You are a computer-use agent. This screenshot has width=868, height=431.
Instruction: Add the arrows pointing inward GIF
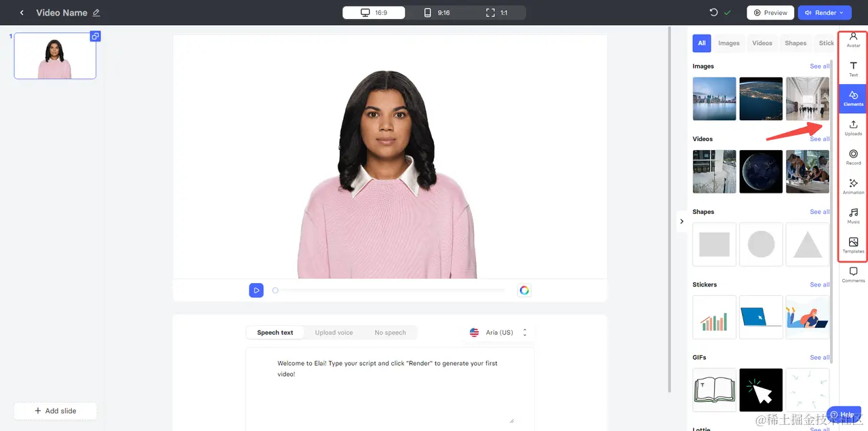point(807,390)
